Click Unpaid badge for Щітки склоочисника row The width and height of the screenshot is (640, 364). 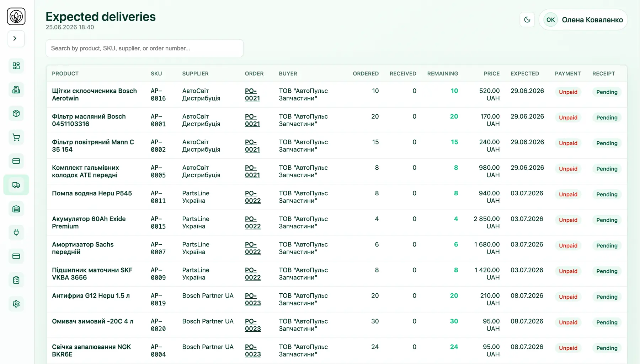568,92
